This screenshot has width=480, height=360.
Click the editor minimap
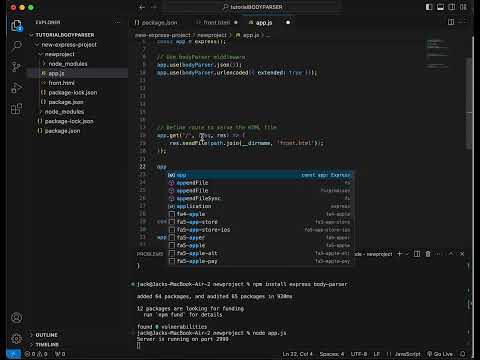point(437,53)
